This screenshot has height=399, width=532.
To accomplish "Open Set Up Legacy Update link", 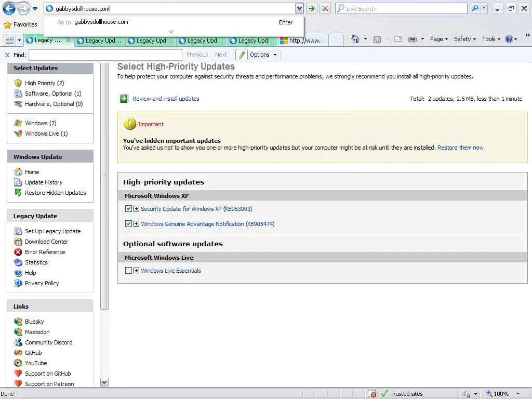I will [52, 231].
